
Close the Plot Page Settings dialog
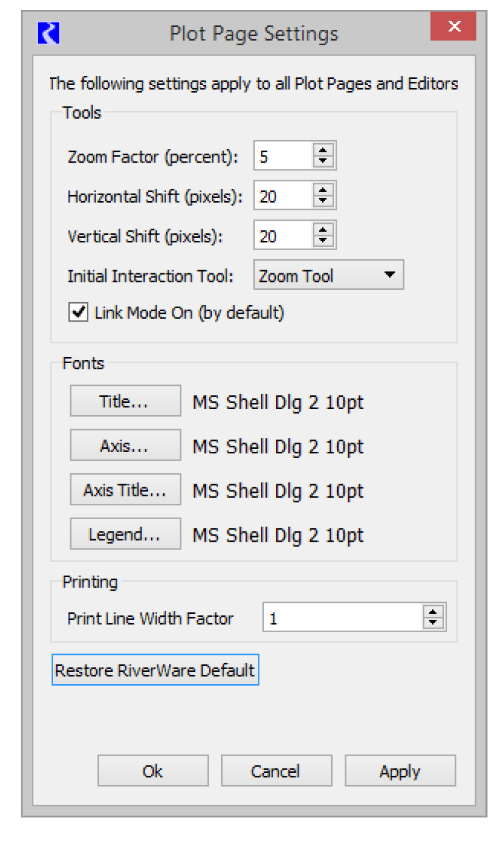pyautogui.click(x=453, y=26)
